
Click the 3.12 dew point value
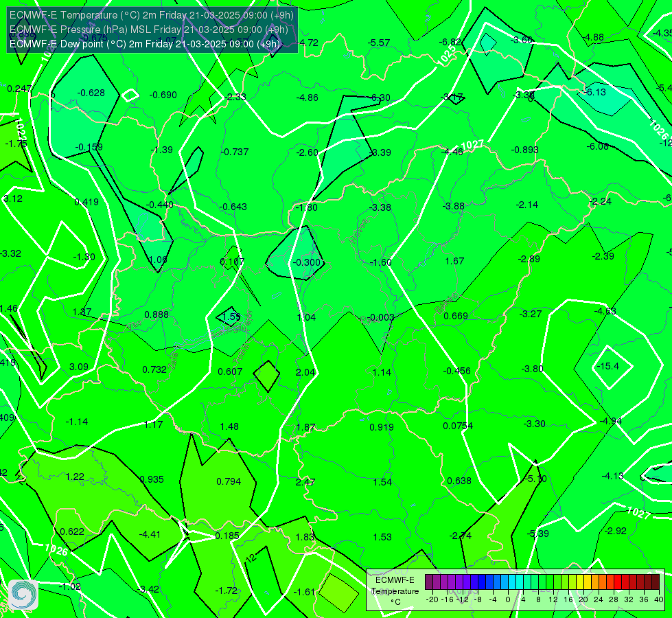point(12,198)
